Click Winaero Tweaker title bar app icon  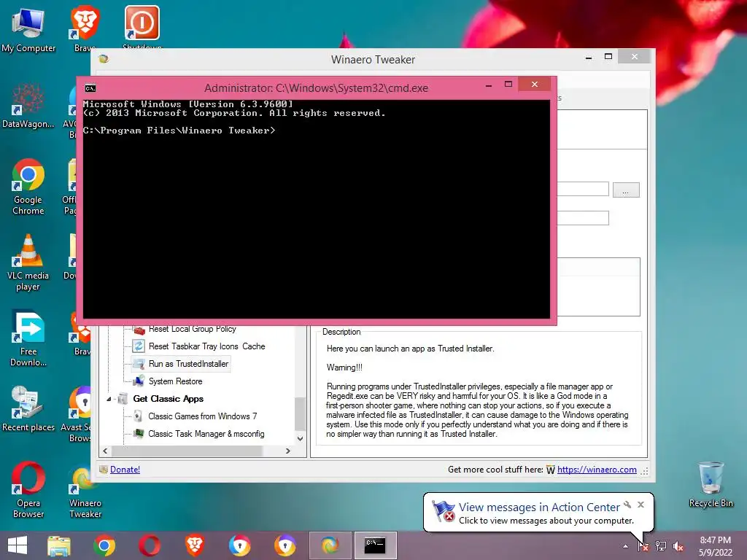104,58
